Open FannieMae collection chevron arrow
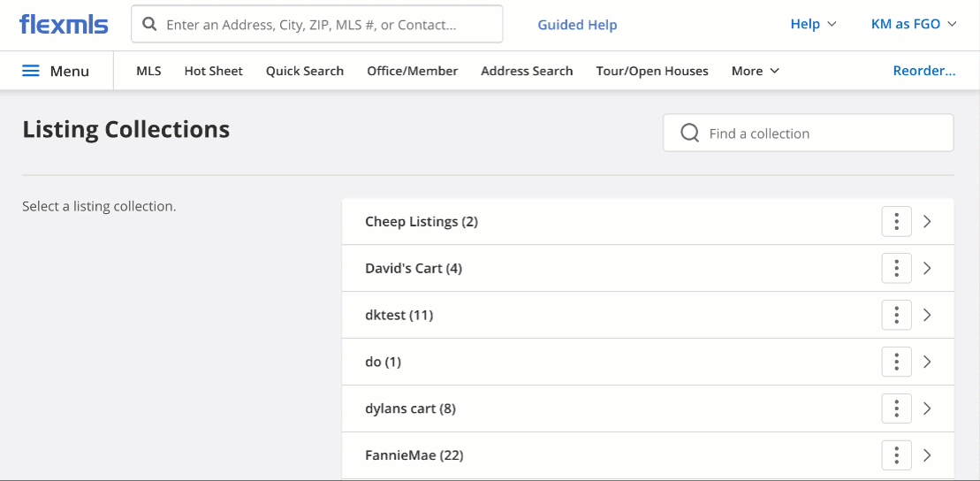The width and height of the screenshot is (980, 481). (928, 455)
